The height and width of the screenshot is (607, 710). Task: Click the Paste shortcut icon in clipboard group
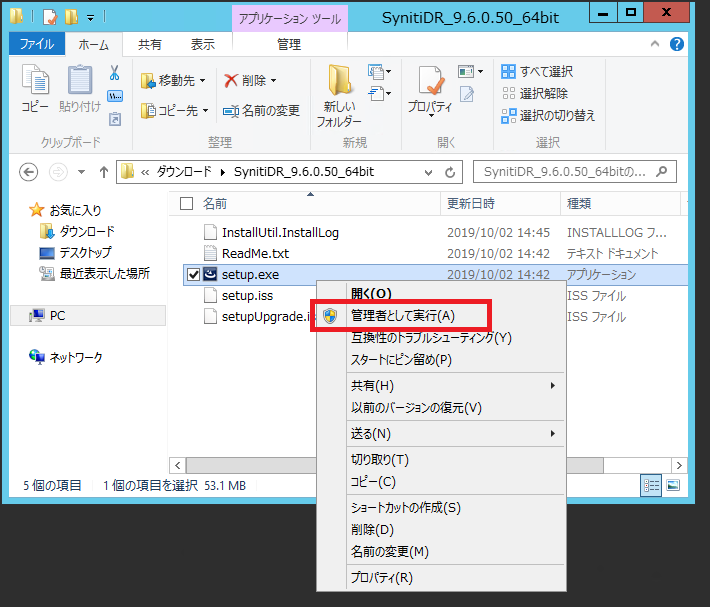point(115,119)
